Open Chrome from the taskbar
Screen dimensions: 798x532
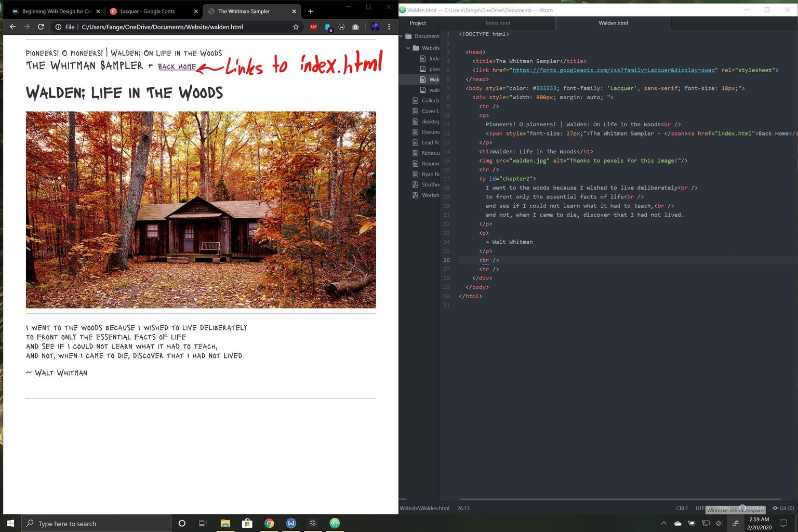coord(269,523)
